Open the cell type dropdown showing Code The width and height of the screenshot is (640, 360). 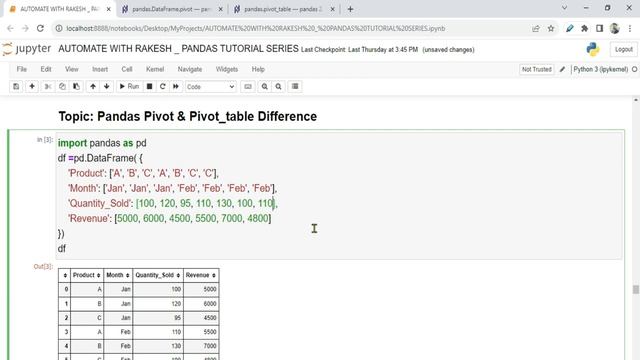click(211, 87)
